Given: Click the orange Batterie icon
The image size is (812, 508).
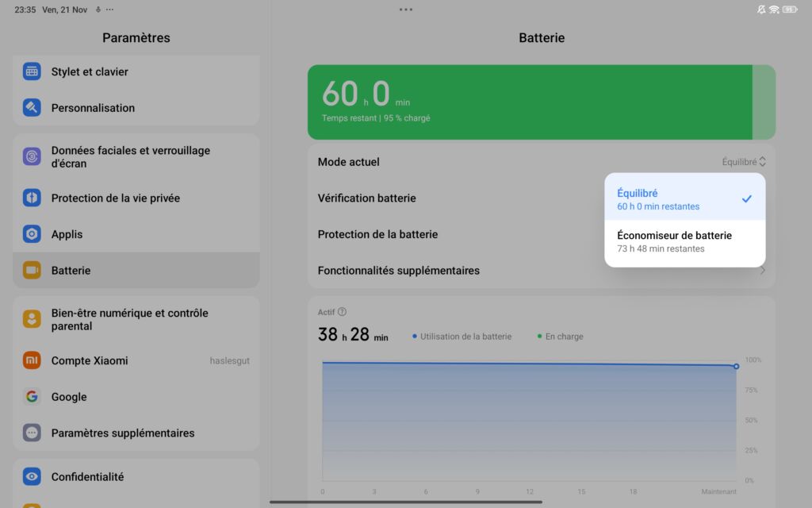Looking at the screenshot, I should click(x=31, y=270).
